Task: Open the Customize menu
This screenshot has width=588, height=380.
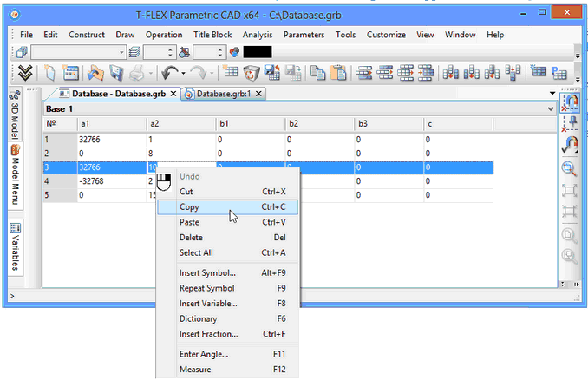Action: coord(386,35)
